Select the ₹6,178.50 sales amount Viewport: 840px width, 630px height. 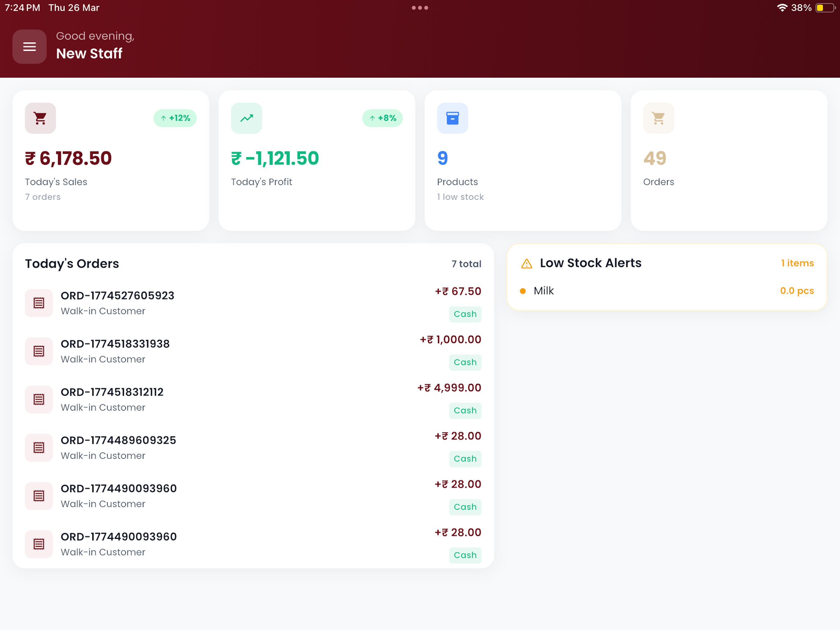pos(68,158)
